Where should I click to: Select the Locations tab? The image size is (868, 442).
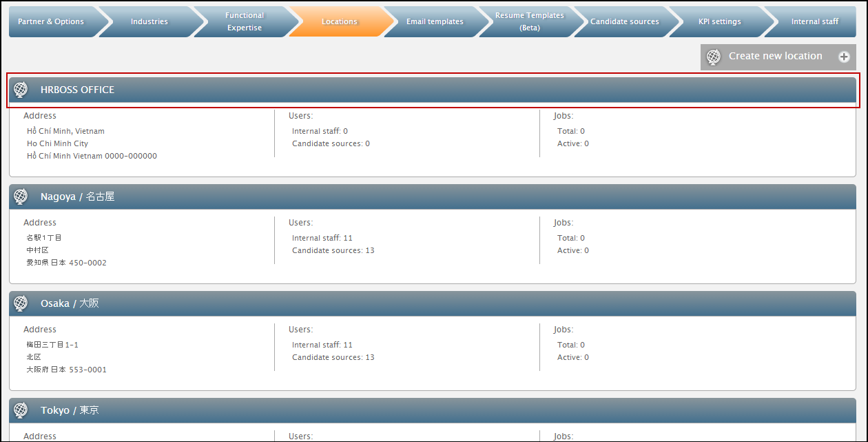pyautogui.click(x=340, y=21)
